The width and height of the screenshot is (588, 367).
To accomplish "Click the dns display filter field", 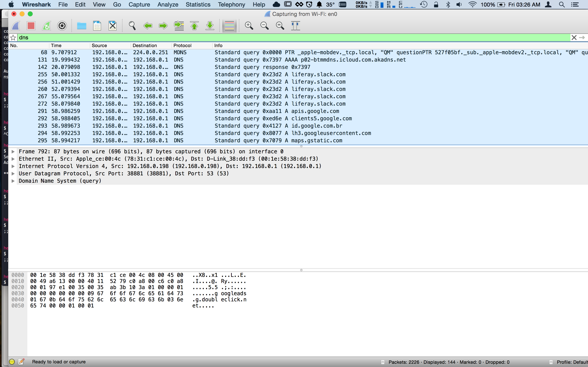I will (x=292, y=38).
